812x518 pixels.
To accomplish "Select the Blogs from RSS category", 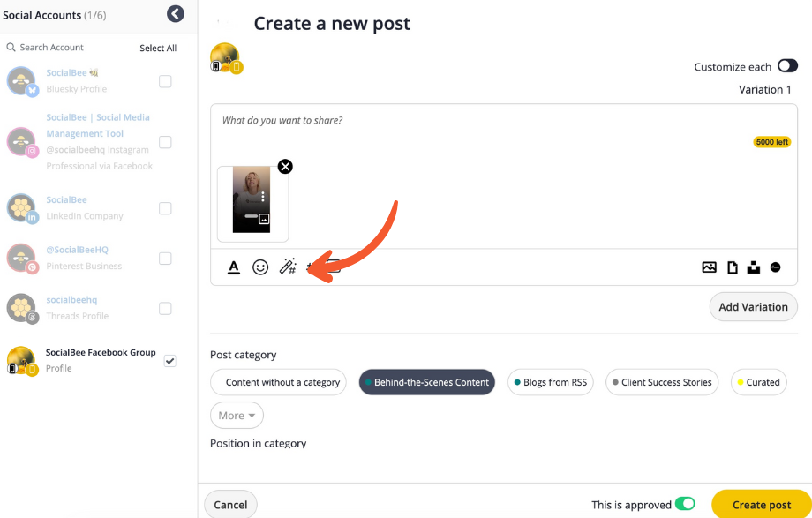I will click(x=550, y=382).
